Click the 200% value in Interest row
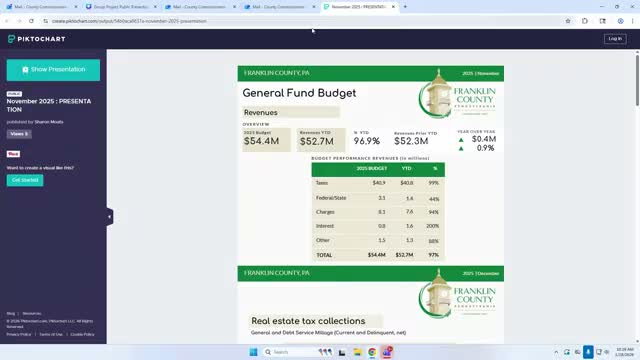The width and height of the screenshot is (640, 360). pos(433,226)
